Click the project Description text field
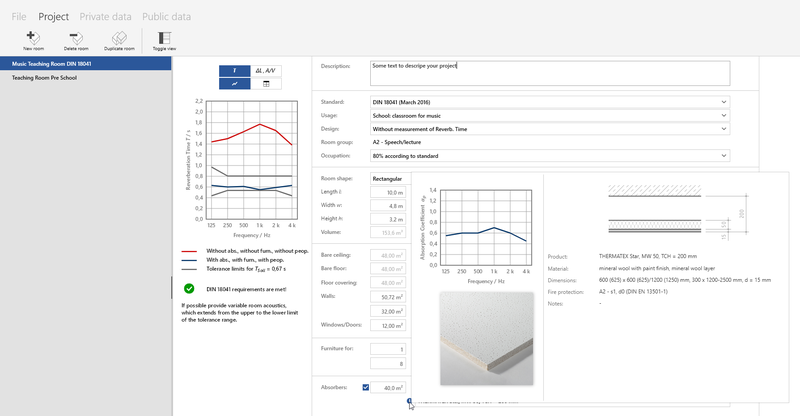This screenshot has width=800, height=416. pos(549,72)
